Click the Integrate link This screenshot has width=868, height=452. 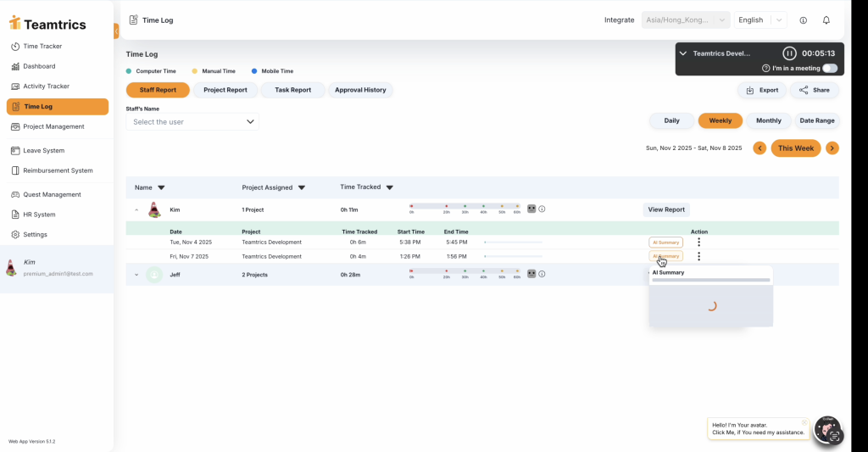pos(619,20)
